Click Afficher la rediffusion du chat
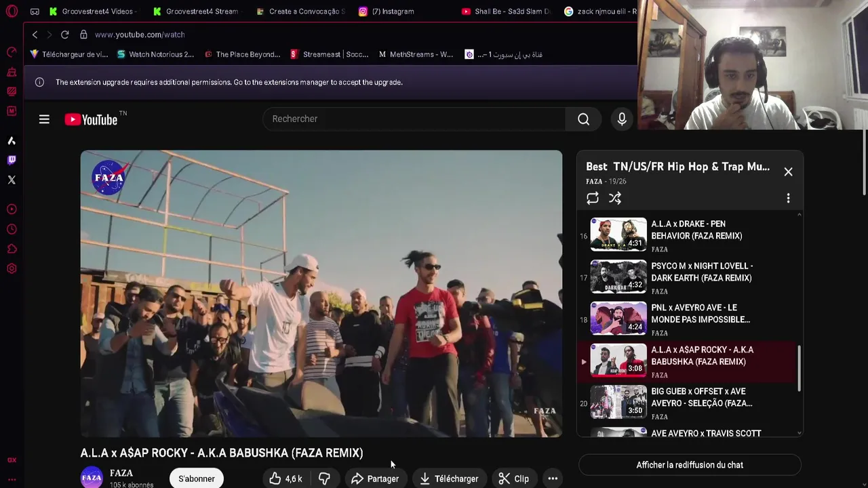 pos(690,465)
